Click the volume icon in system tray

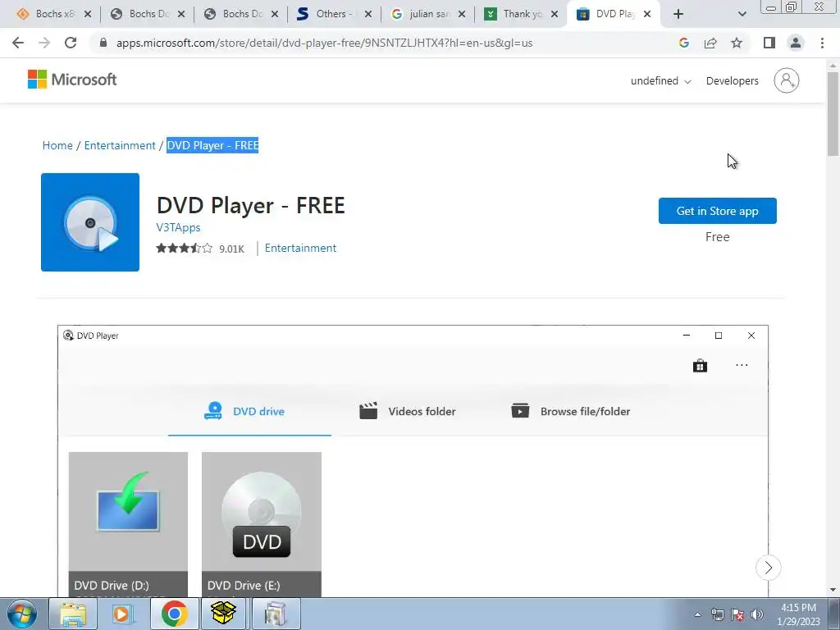[x=757, y=614]
